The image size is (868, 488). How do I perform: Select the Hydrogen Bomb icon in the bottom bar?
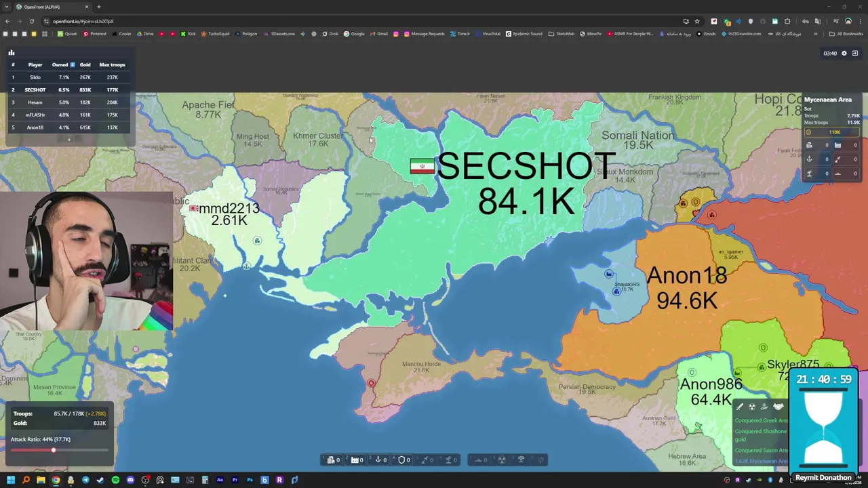coord(521,460)
